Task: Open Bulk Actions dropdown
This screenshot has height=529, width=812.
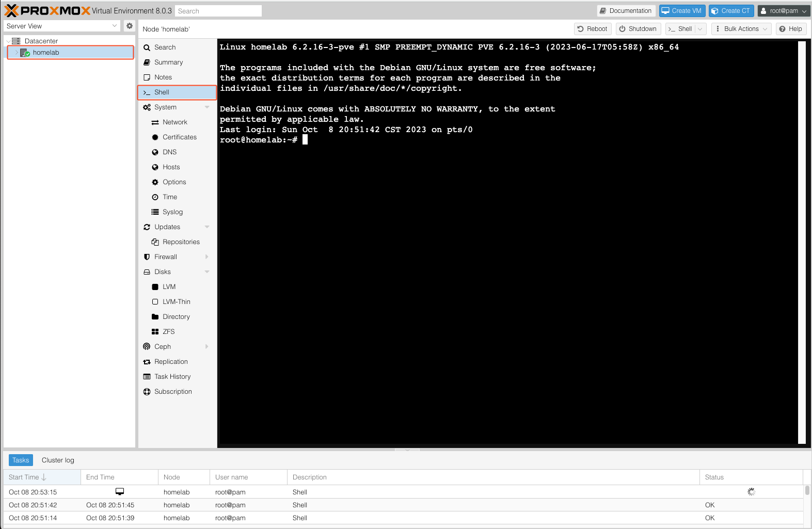Action: (741, 29)
